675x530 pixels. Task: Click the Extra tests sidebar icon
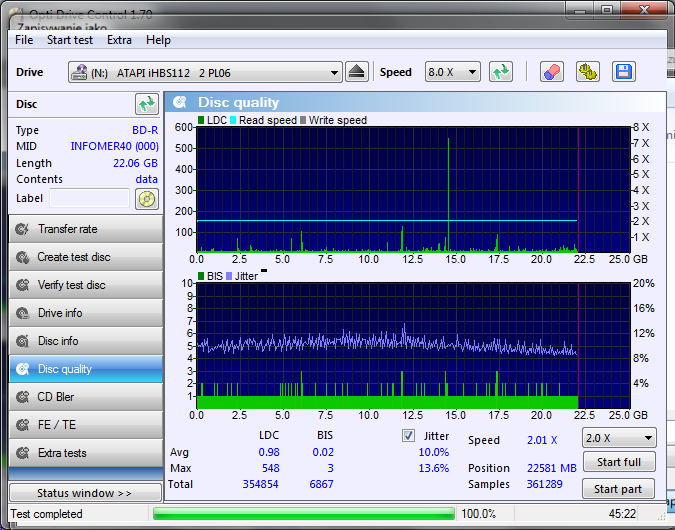click(x=22, y=453)
